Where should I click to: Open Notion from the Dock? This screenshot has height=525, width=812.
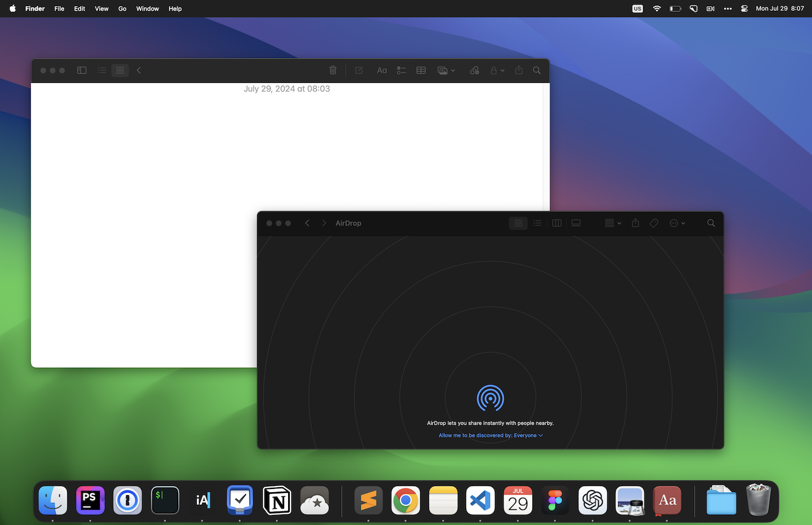(277, 500)
